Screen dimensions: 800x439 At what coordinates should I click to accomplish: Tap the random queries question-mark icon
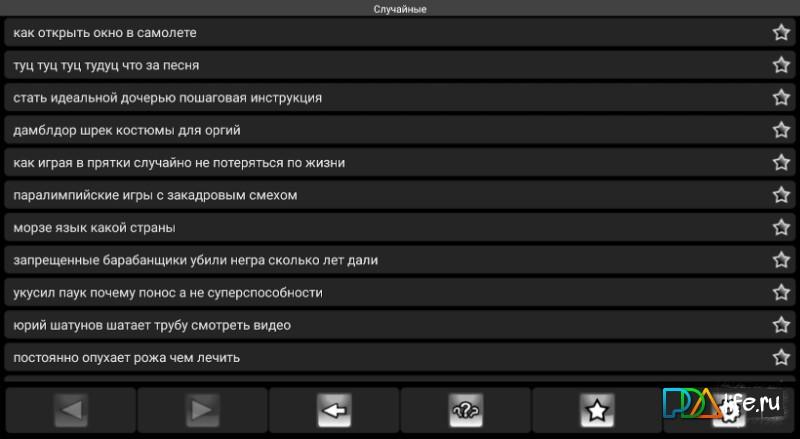[466, 410]
